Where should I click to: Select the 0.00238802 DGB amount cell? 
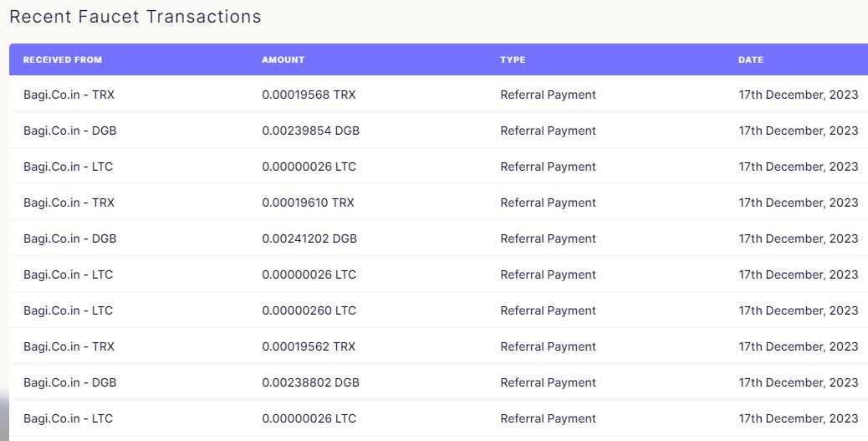point(310,382)
